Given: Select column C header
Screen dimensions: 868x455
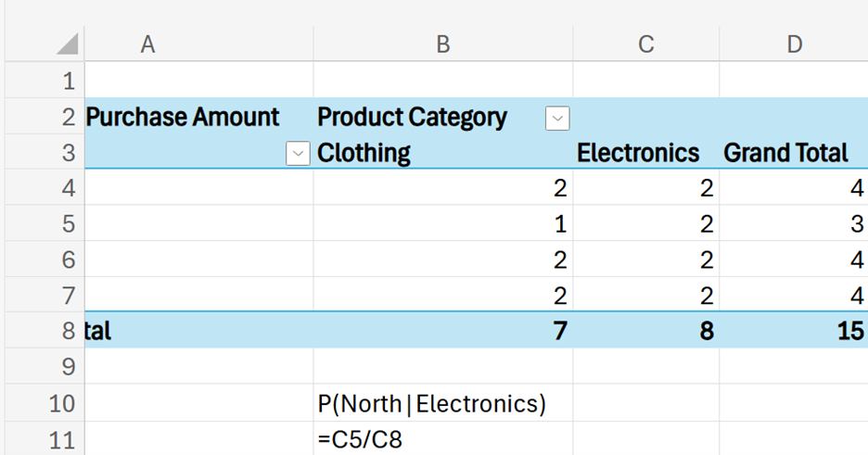Looking at the screenshot, I should (x=646, y=44).
